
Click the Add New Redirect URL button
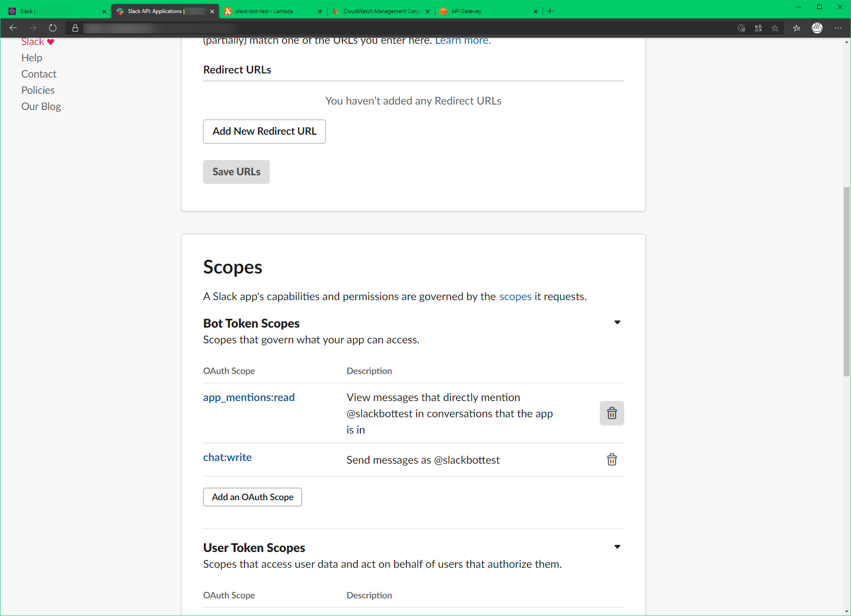264,131
